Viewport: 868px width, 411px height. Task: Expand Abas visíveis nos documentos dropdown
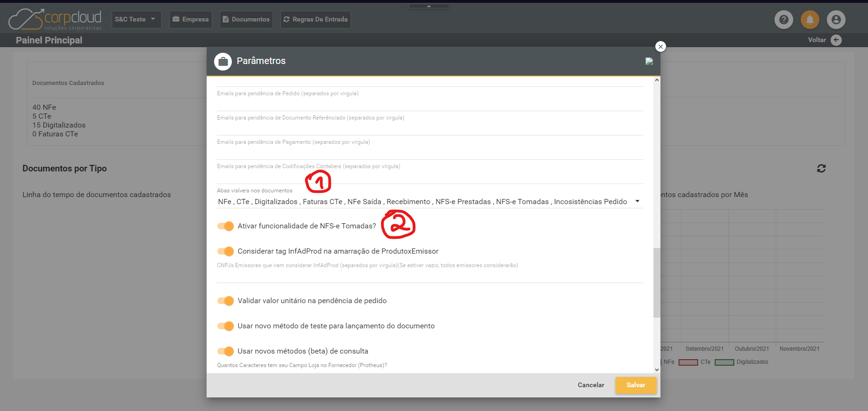(637, 201)
